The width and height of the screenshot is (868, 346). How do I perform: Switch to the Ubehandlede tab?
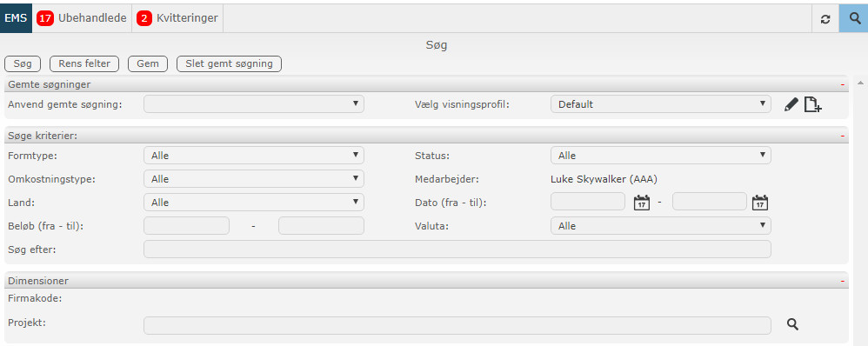point(82,18)
